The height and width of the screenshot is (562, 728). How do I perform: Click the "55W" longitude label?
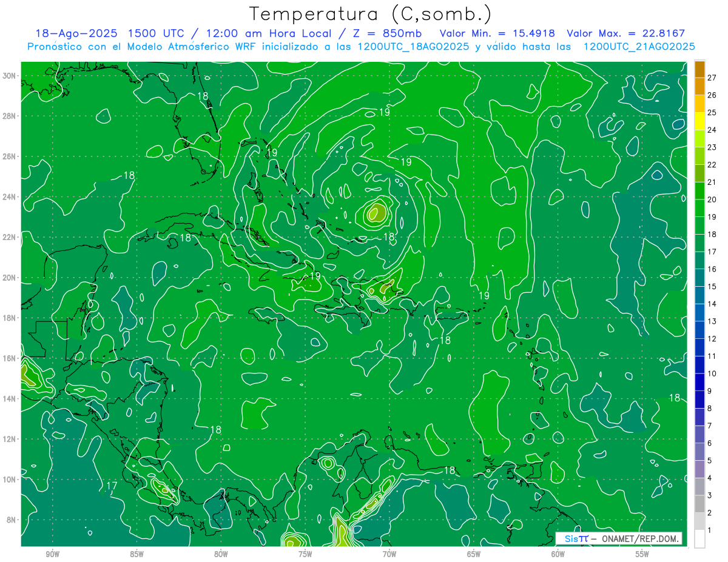(x=642, y=554)
